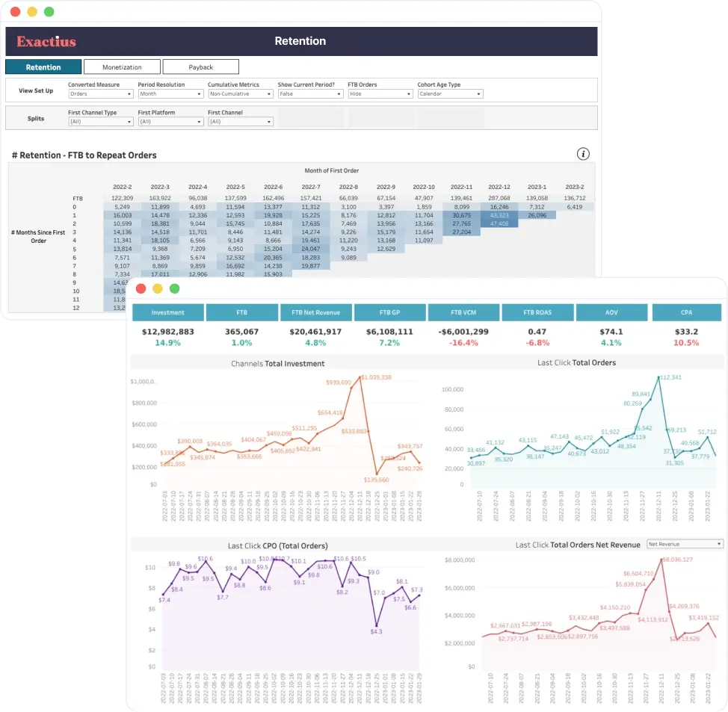Click cell 24,047 in retention table
The image size is (728, 712).
pyautogui.click(x=311, y=250)
